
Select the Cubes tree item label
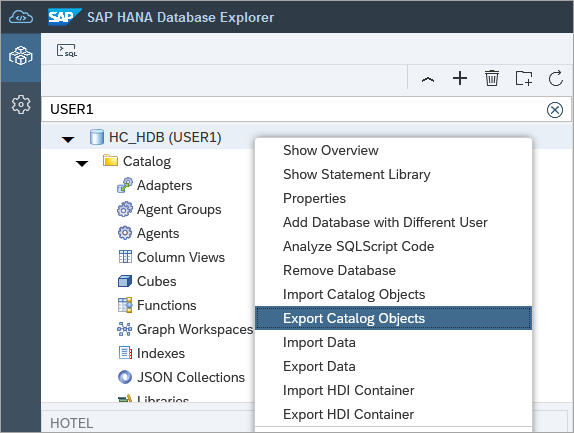[x=157, y=281]
